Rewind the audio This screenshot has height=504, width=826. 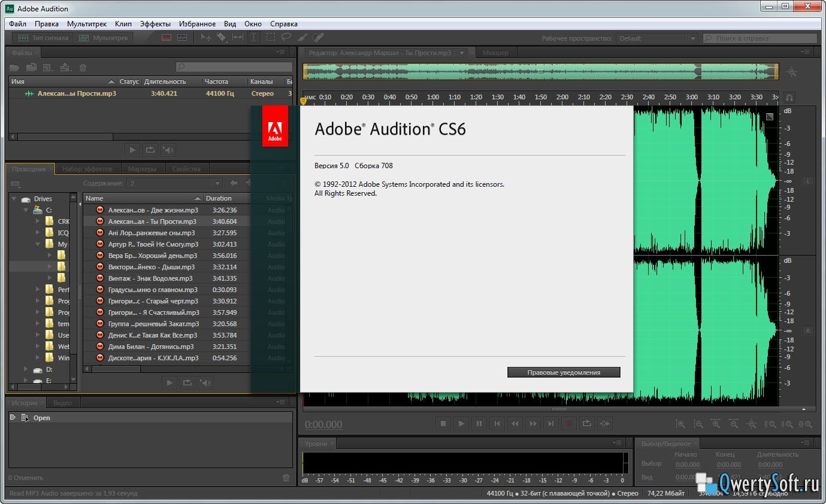click(x=515, y=423)
